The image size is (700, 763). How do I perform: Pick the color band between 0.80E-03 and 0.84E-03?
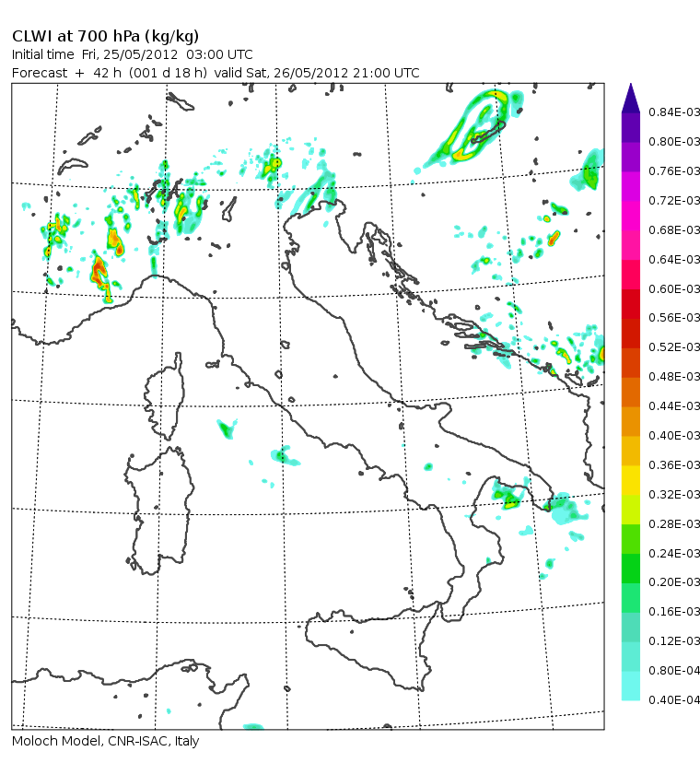[x=630, y=127]
